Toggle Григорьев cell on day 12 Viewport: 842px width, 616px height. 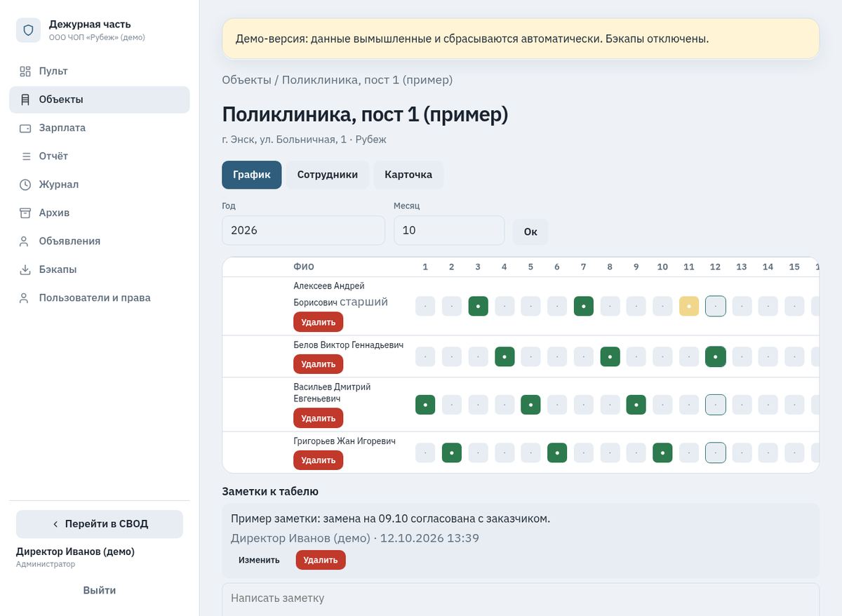click(x=715, y=453)
